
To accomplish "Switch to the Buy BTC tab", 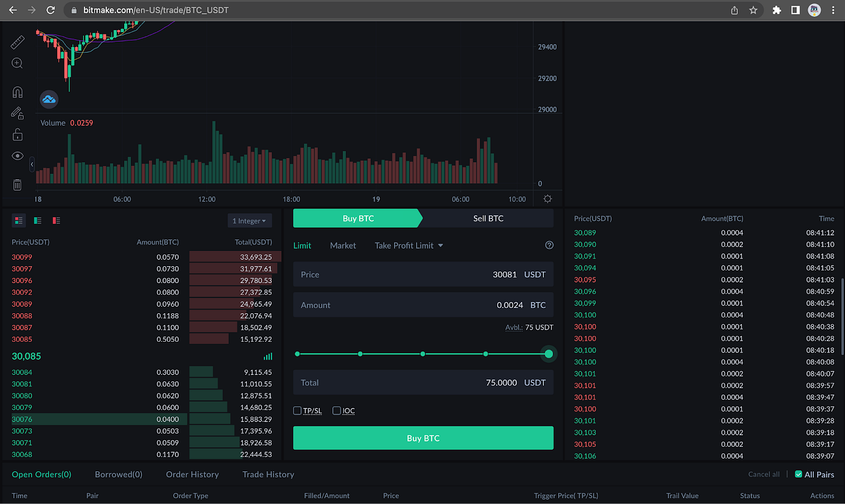I will (358, 219).
